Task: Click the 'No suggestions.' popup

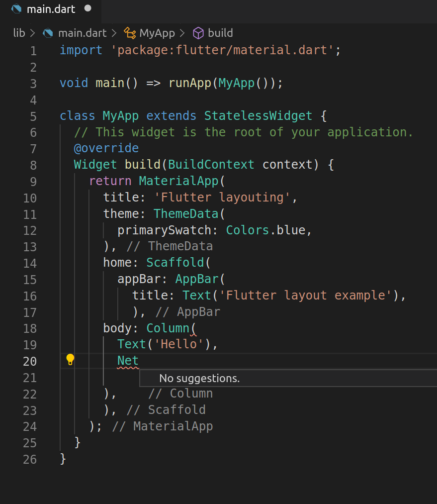Action: [288, 378]
